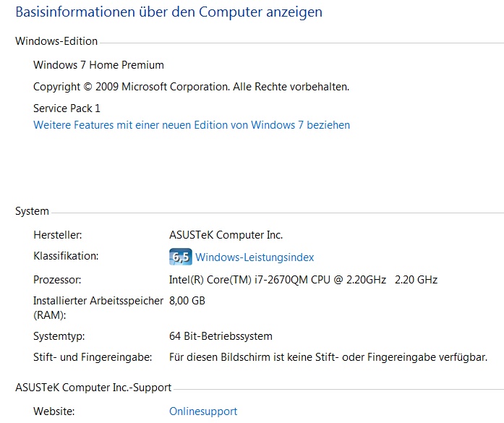Viewport: 504px width, 423px height.
Task: Click the ASUSTeK Computer Inc.-Support section header
Action: pos(93,388)
